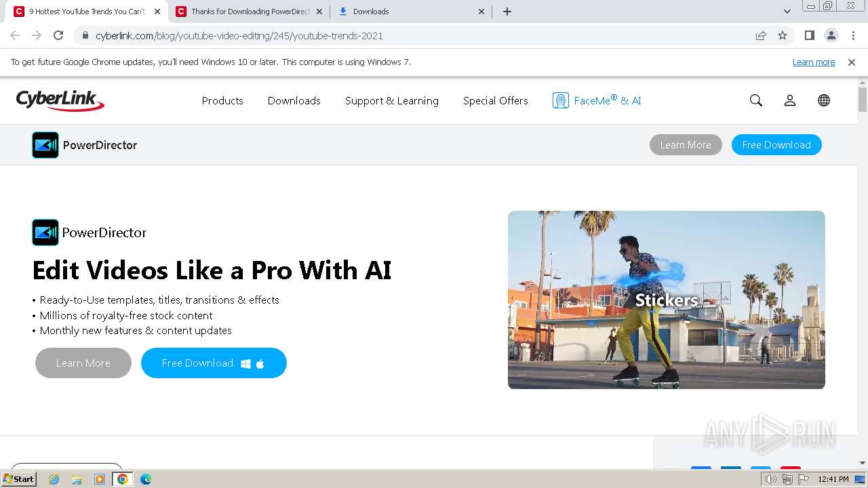This screenshot has height=488, width=868.
Task: Click the CyberLink logo
Action: (x=60, y=100)
